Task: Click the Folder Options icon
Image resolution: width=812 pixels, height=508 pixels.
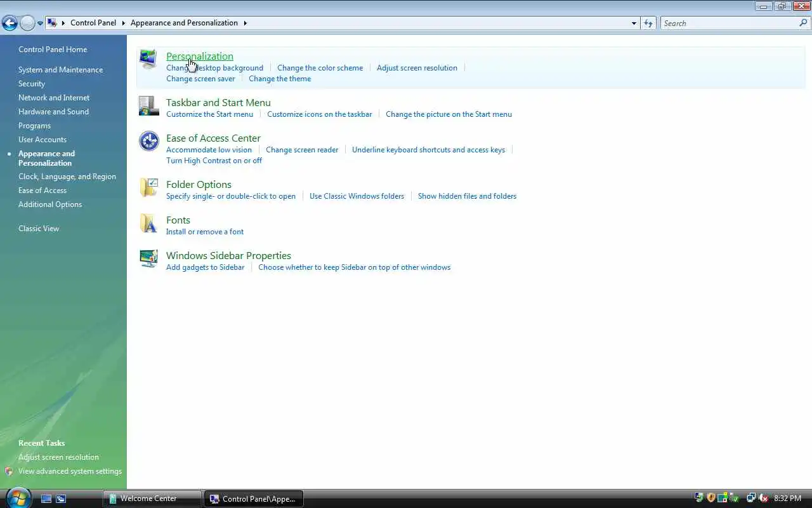Action: click(148, 187)
